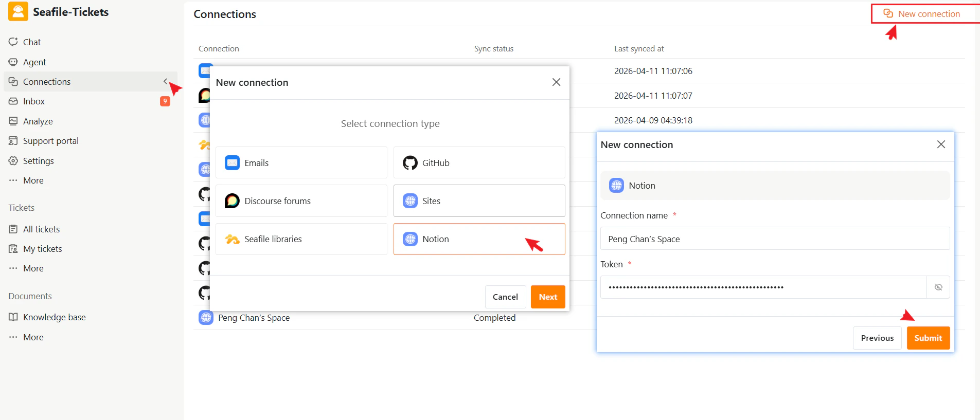Image resolution: width=980 pixels, height=420 pixels.
Task: Select Connections in the sidebar
Action: pos(91,82)
